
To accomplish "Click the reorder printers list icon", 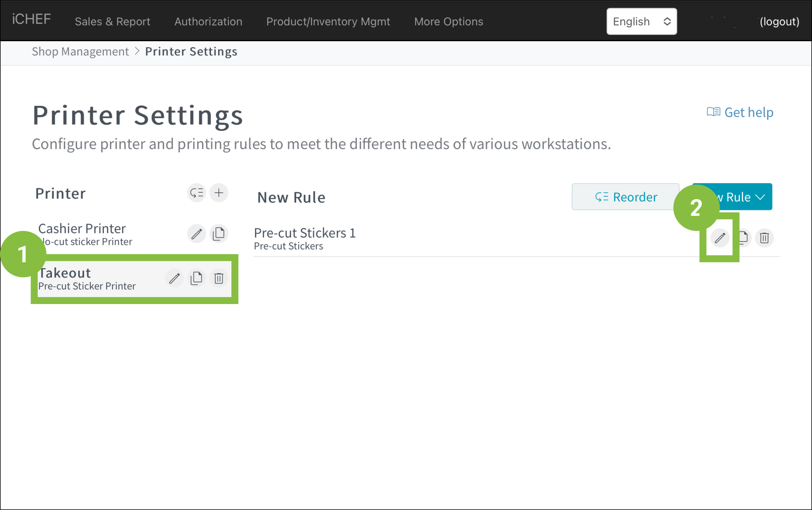I will click(x=197, y=193).
